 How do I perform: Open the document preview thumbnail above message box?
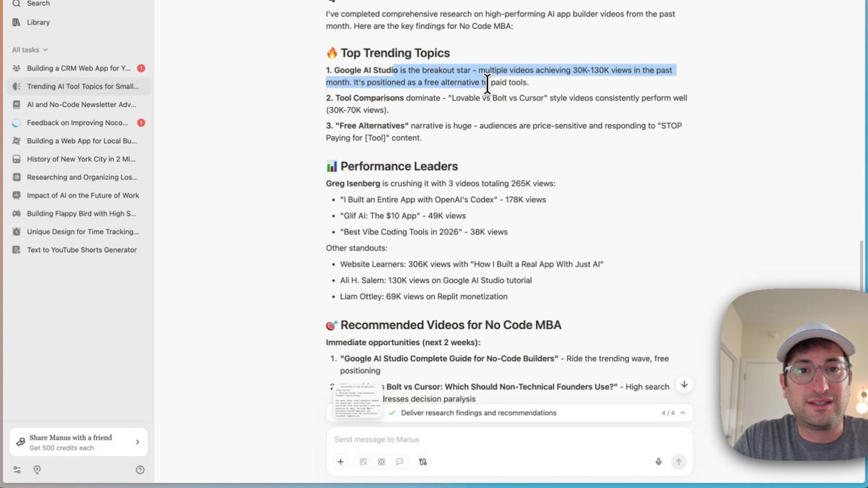click(x=357, y=401)
